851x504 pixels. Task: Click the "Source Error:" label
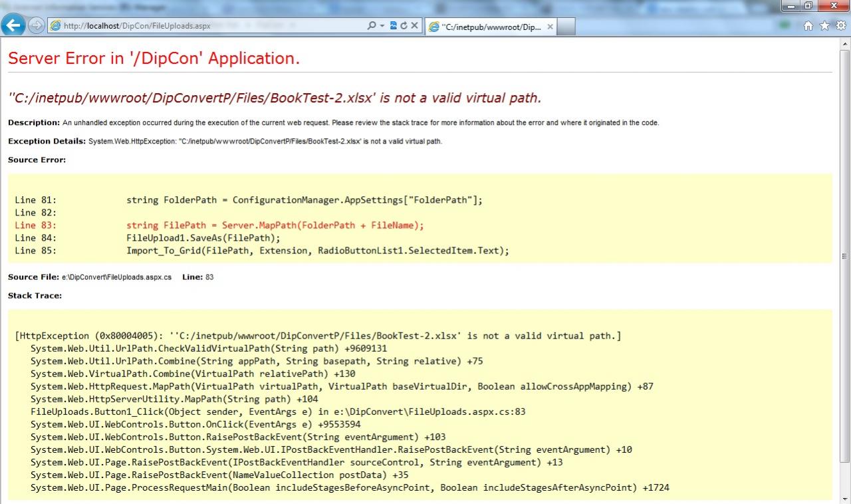(x=37, y=160)
